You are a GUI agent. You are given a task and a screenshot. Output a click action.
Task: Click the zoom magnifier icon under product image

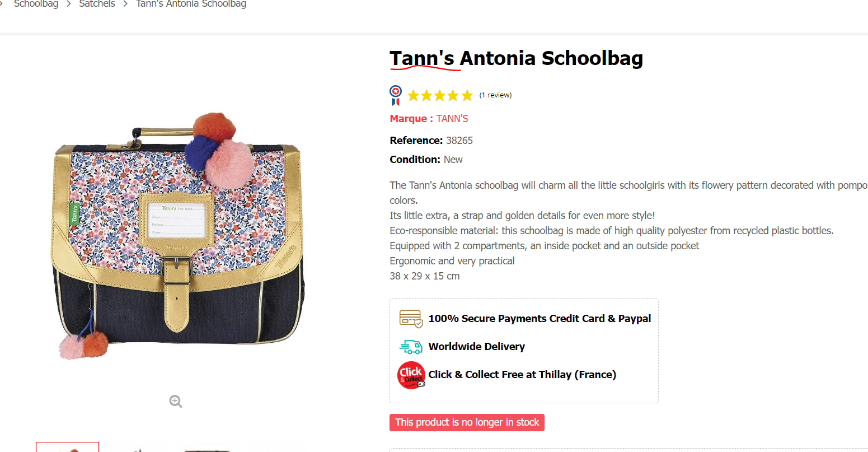(176, 401)
